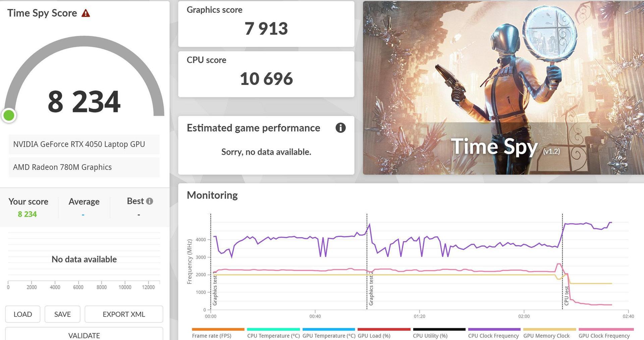Click the 3000 frequency axis tick label
Image resolution: width=644 pixels, height=340 pixels.
tap(201, 257)
